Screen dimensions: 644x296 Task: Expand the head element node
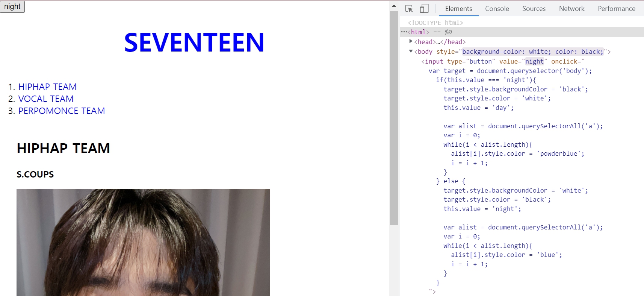coord(411,41)
